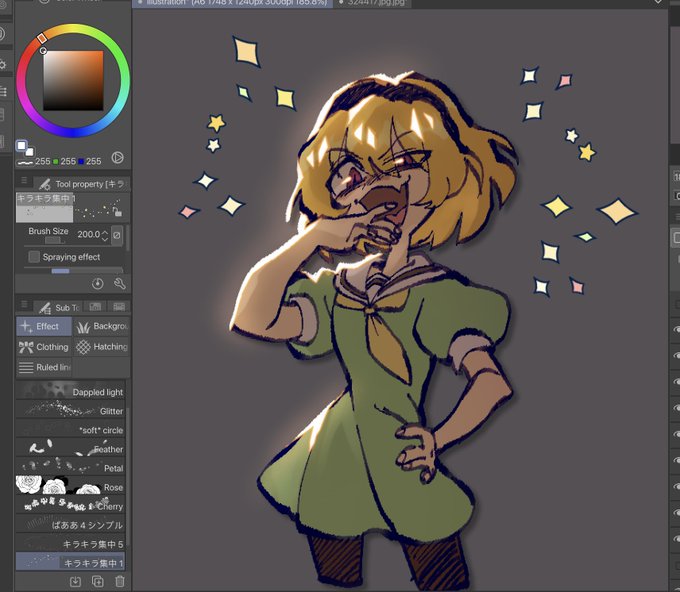Choose the *soft* circle brush

pyautogui.click(x=71, y=428)
